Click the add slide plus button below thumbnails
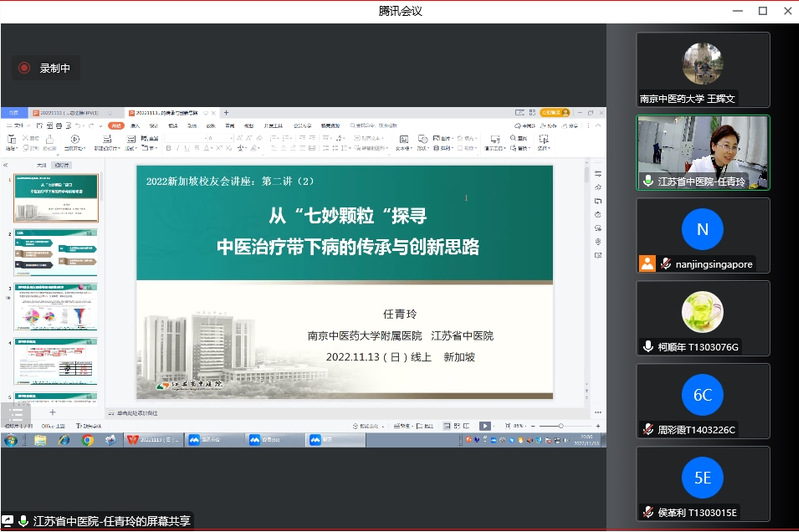 click(x=53, y=412)
